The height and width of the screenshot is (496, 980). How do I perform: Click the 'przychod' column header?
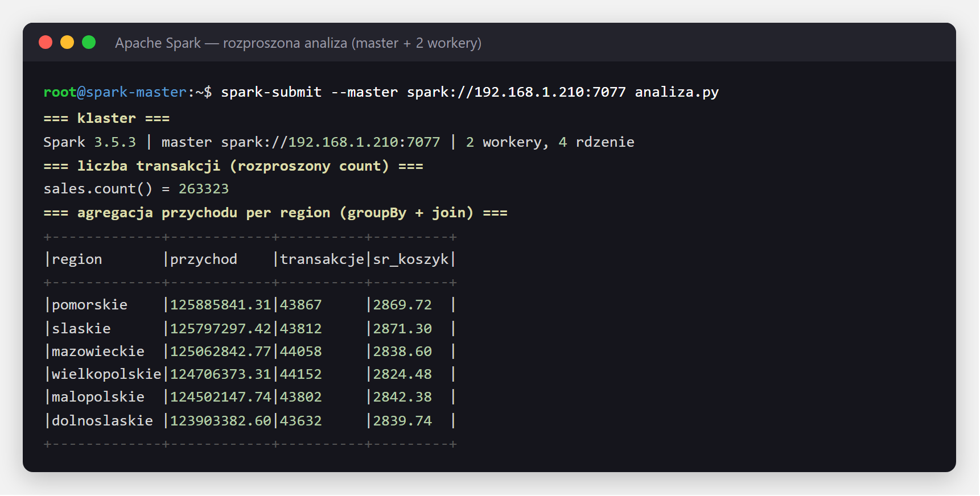tap(204, 259)
